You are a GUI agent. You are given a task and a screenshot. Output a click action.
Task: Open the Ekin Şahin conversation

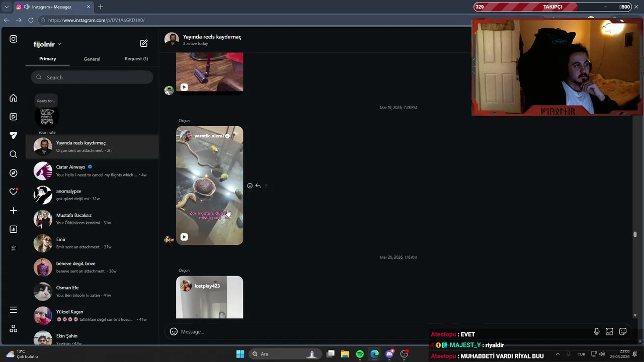(93, 336)
